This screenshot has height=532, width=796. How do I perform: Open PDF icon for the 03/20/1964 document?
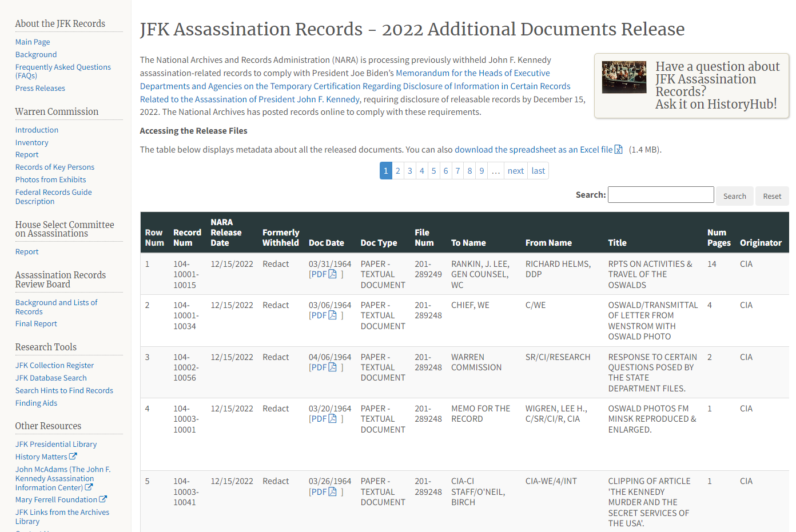pos(333,419)
